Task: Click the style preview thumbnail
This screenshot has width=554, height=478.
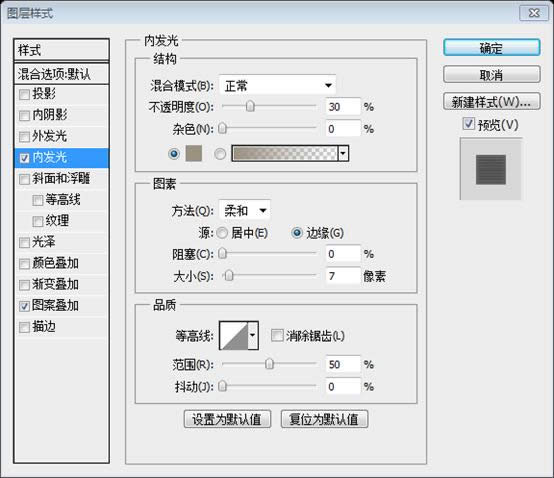Action: coord(490,169)
